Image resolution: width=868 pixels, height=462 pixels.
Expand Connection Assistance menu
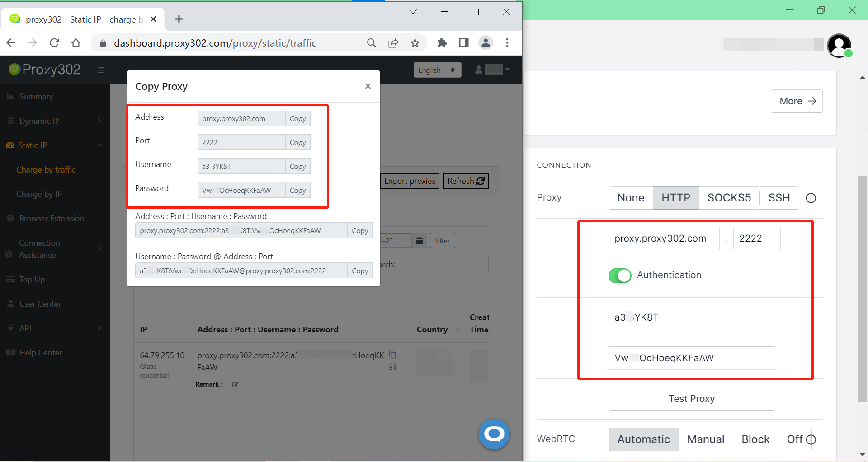click(55, 249)
